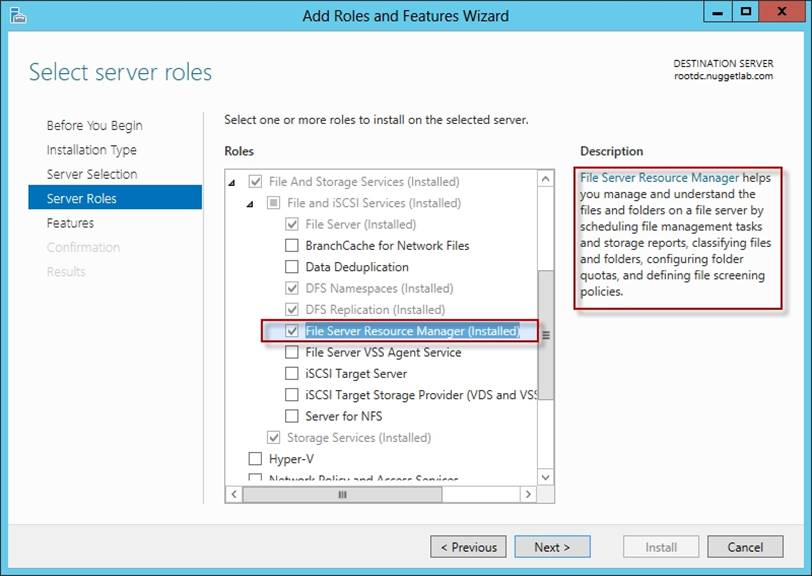
Task: Enable Server for NFS role
Action: click(292, 416)
